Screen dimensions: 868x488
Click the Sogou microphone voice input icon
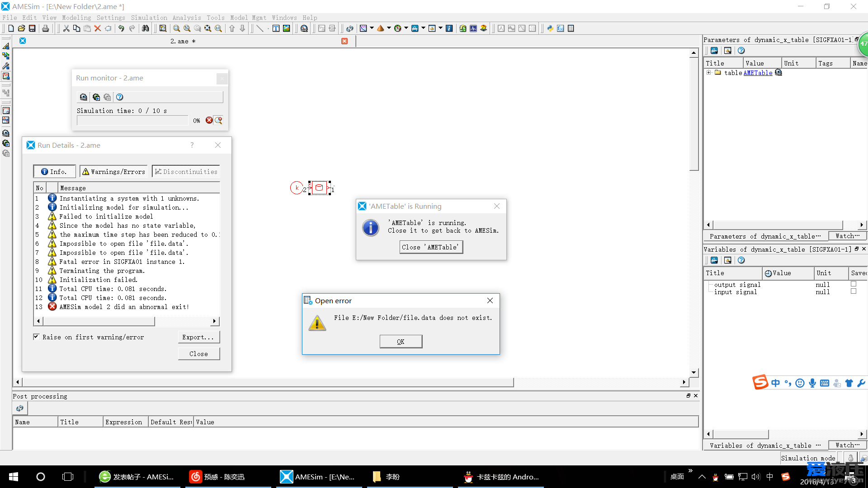point(812,383)
